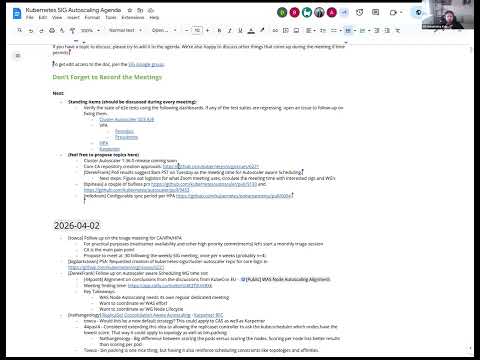The width and height of the screenshot is (480, 360).
Task: Open line and paragraph spacing
Action: (x=323, y=30)
